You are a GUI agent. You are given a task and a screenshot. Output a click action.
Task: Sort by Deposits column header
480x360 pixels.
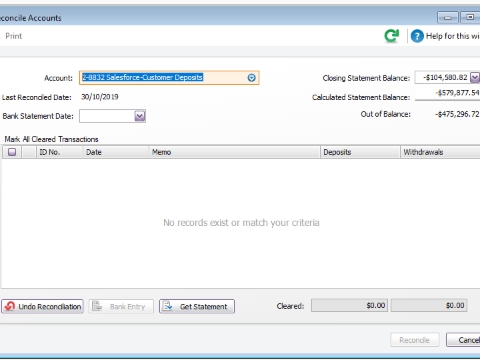360,152
